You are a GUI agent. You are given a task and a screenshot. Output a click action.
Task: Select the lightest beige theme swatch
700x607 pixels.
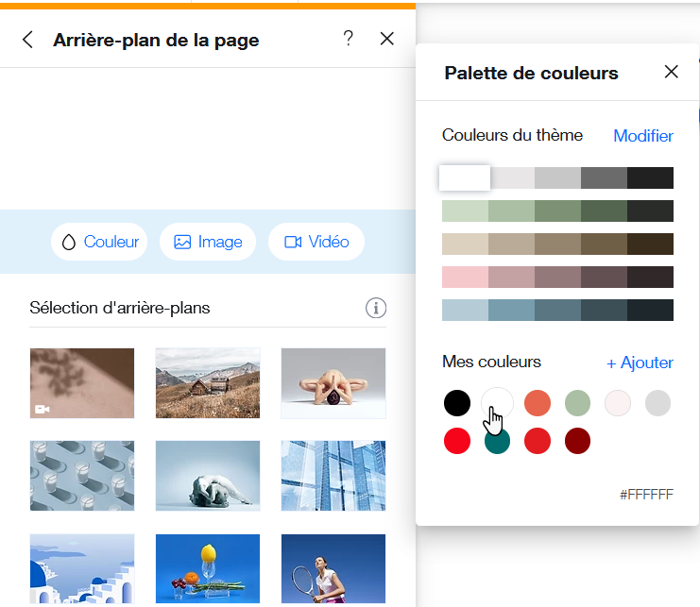point(465,244)
